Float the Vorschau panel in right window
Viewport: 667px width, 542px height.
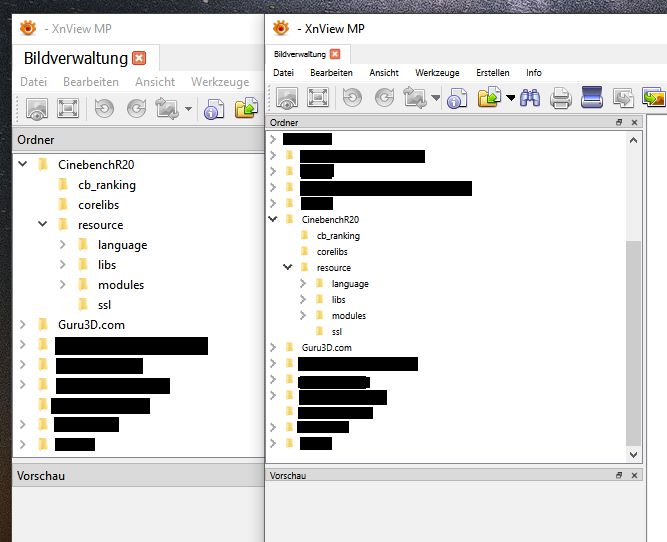[619, 475]
